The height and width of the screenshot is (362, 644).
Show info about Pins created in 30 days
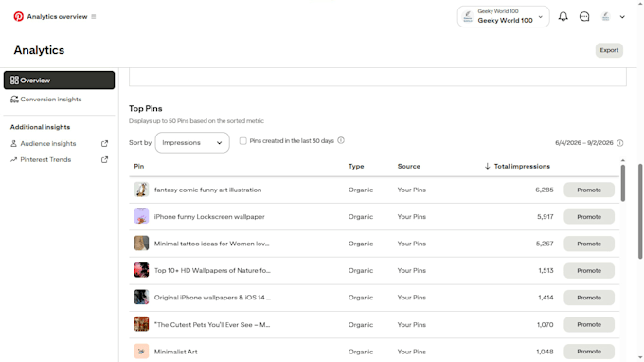[x=341, y=140]
